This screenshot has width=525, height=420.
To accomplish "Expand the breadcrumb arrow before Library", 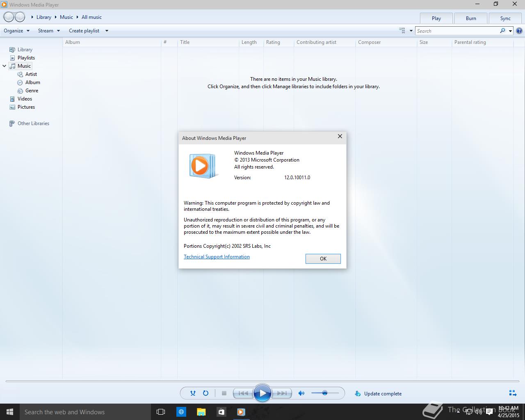I will [32, 17].
